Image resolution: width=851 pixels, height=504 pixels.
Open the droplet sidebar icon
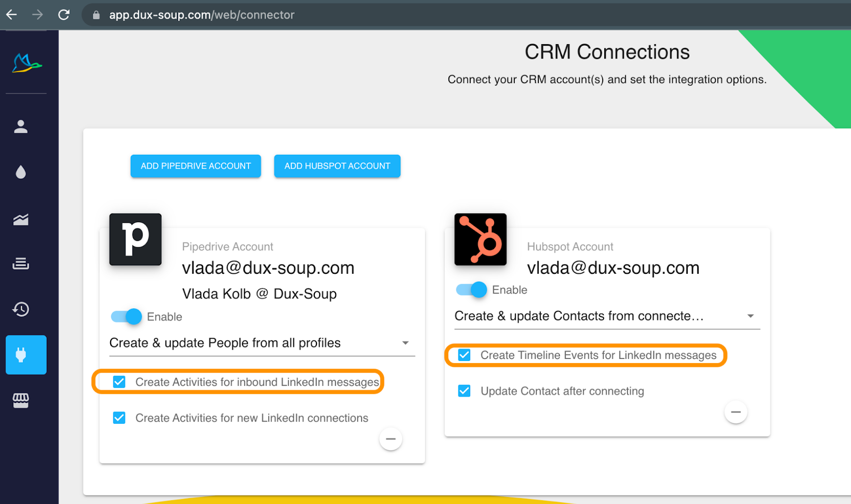point(21,172)
